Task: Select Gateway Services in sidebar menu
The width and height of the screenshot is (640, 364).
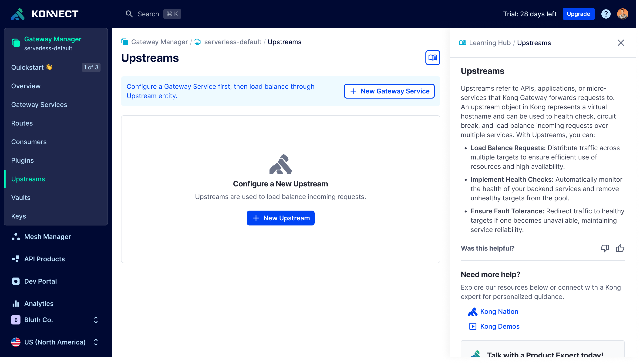Action: (x=39, y=105)
